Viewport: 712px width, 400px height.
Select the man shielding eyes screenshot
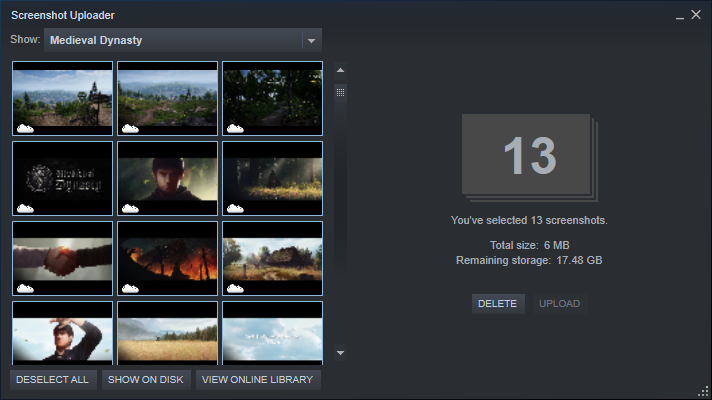pos(63,333)
